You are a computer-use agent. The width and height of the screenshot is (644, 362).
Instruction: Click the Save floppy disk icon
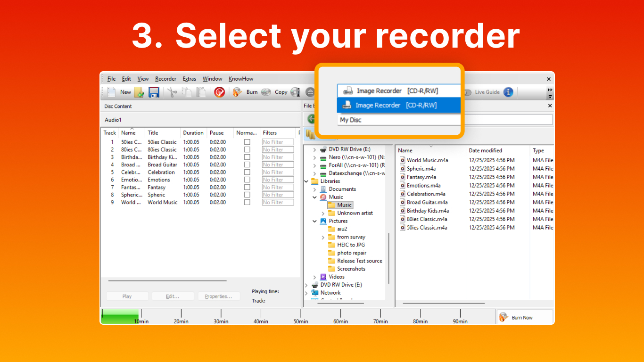tap(154, 92)
